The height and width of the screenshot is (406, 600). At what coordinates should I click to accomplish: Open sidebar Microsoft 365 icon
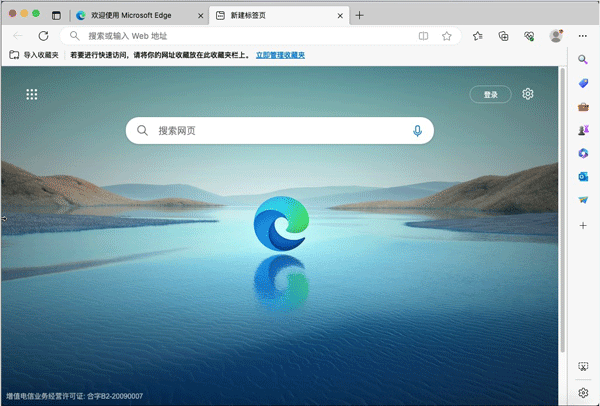(x=583, y=153)
